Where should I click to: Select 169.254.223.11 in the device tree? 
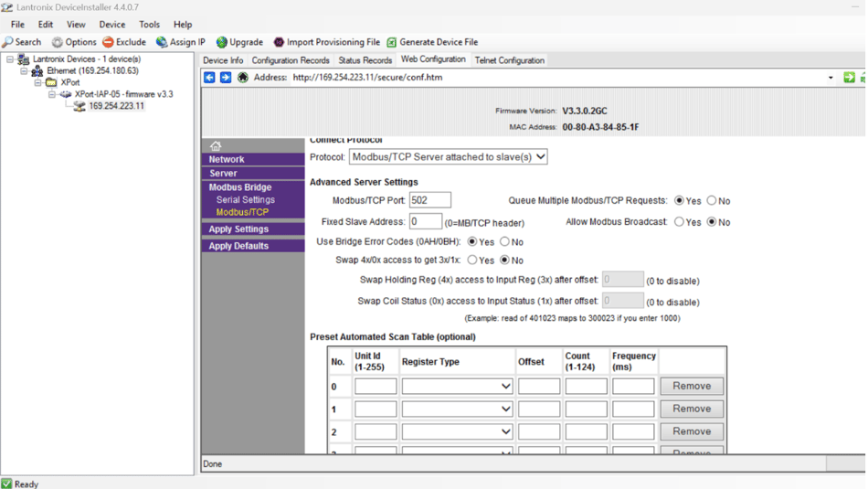tap(116, 106)
